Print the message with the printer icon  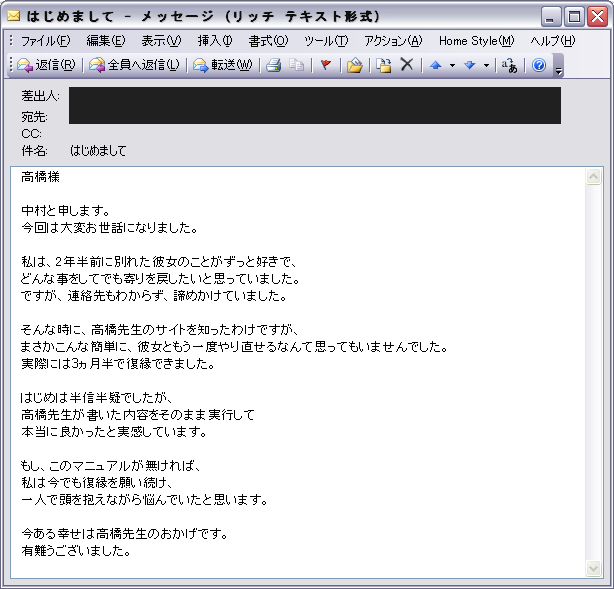pos(274,65)
